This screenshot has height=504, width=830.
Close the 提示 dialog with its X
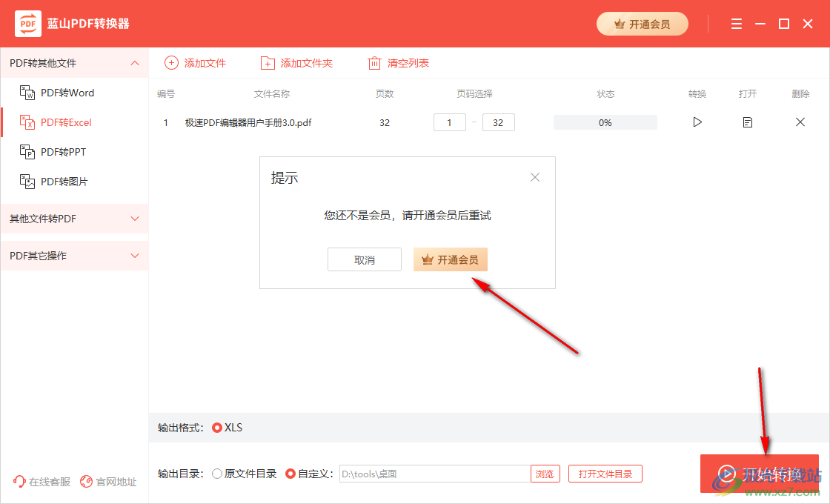click(x=535, y=177)
